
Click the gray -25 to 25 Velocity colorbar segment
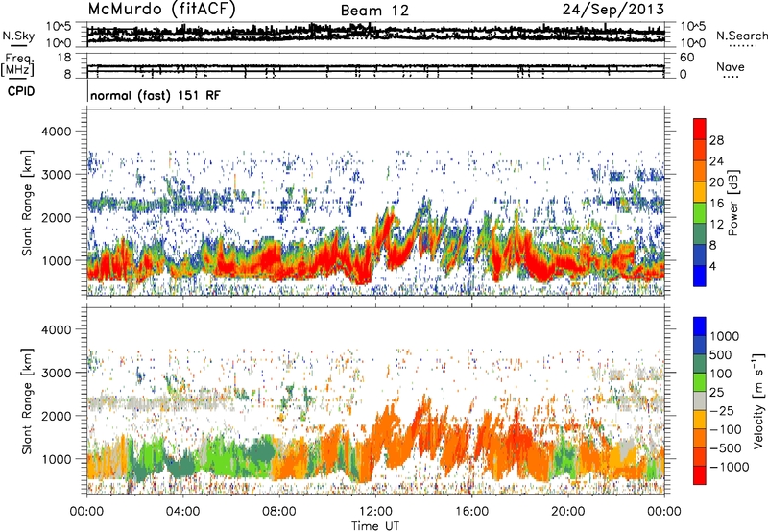click(700, 401)
